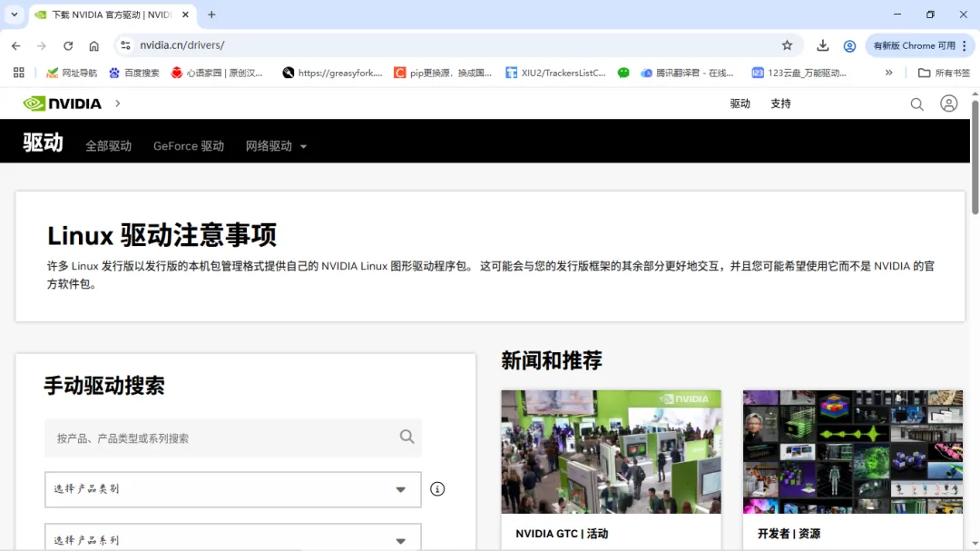Viewport: 980px width, 551px height.
Task: Open the Chrome downloads icon
Action: click(822, 45)
